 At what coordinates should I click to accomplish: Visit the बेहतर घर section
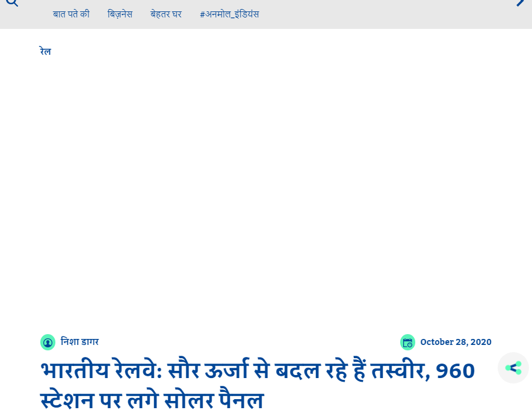pos(165,14)
